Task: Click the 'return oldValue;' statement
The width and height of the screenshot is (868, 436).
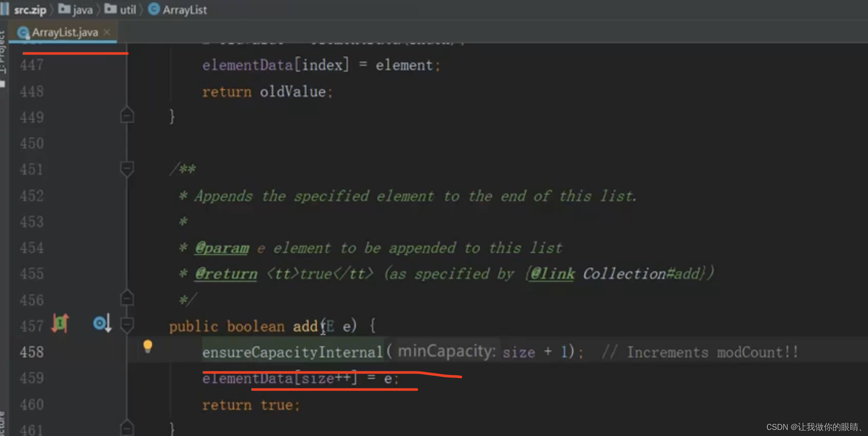Action: point(268,91)
